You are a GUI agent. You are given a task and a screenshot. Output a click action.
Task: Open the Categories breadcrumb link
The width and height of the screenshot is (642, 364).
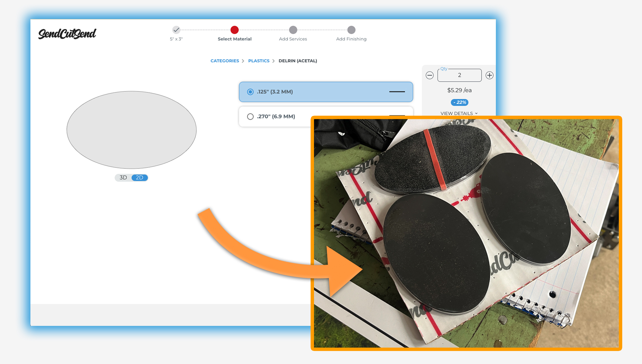point(225,61)
